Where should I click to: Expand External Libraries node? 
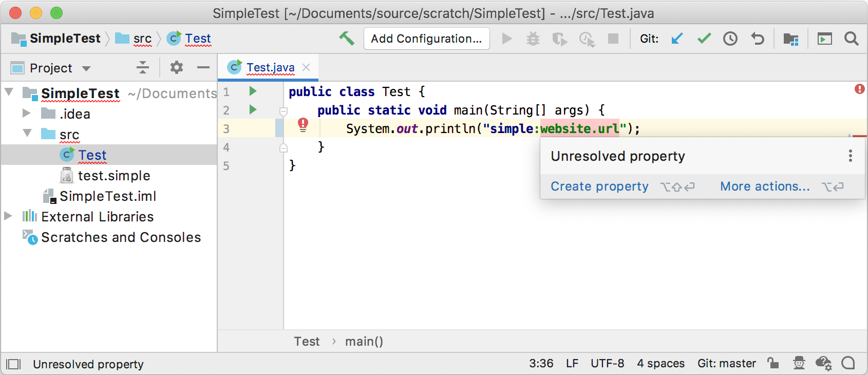click(8, 216)
